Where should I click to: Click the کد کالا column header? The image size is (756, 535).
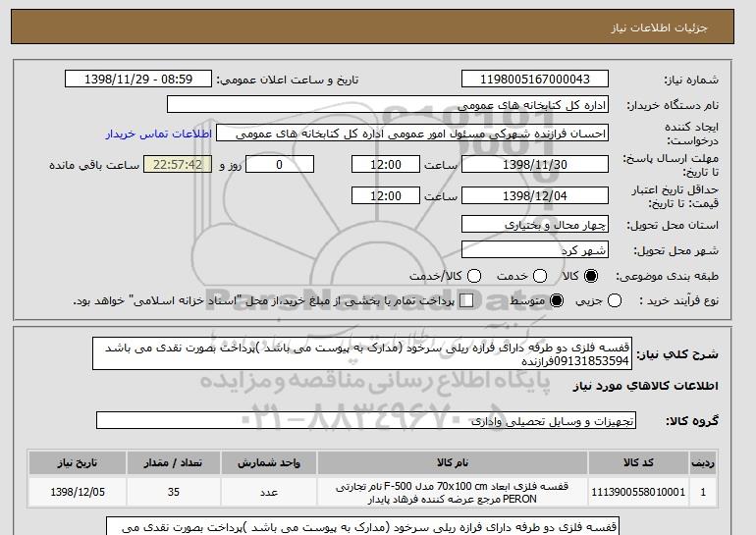[638, 462]
